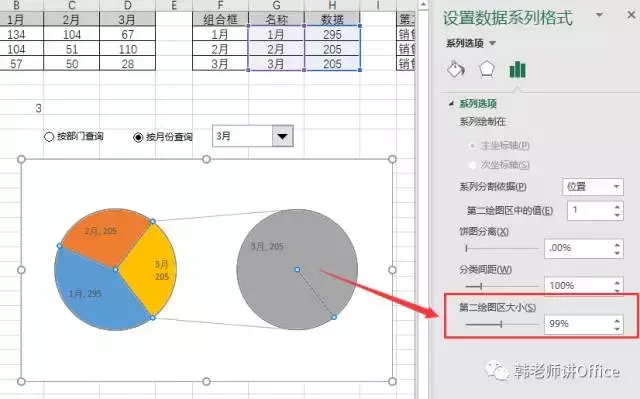Screen dimensions: 640x399
Task: Select the 按部门查询 radio button
Action: tap(49, 137)
